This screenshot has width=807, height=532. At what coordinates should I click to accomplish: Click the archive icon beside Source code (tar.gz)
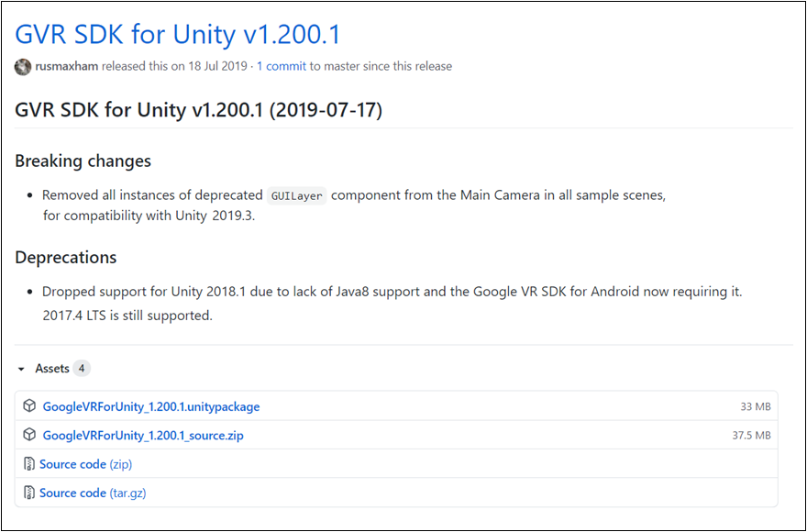[29, 493]
